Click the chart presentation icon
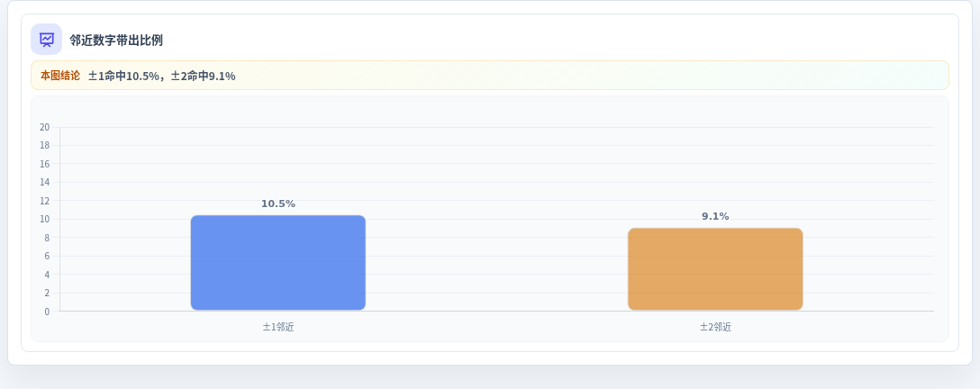Screen dimensions: 980x389 (x=46, y=40)
